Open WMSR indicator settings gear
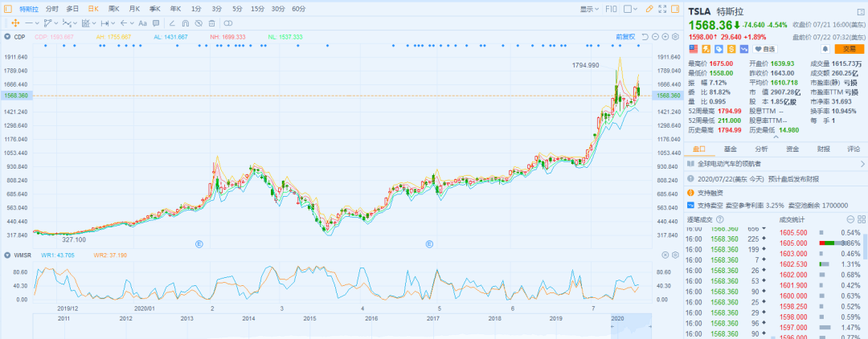The width and height of the screenshot is (868, 339). pyautogui.click(x=675, y=255)
